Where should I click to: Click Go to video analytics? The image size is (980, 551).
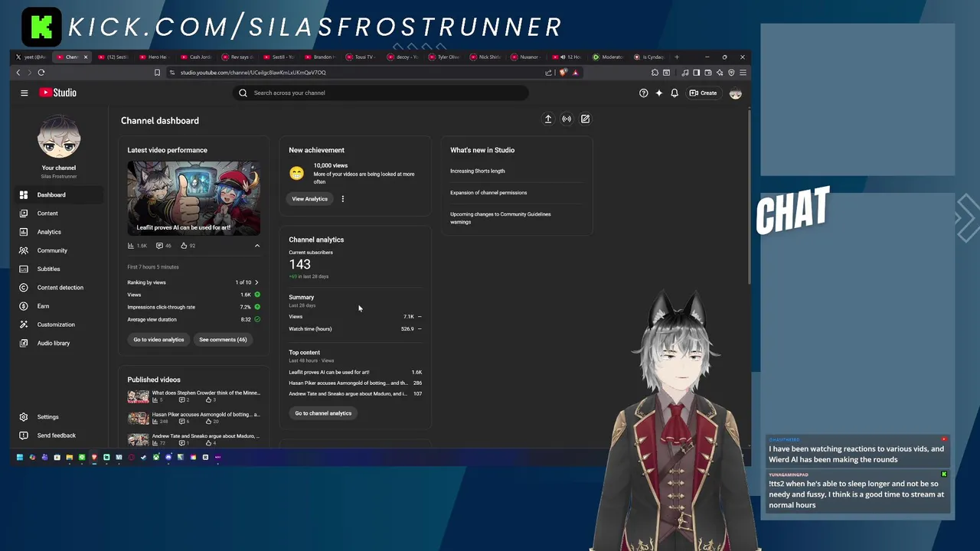coord(158,340)
